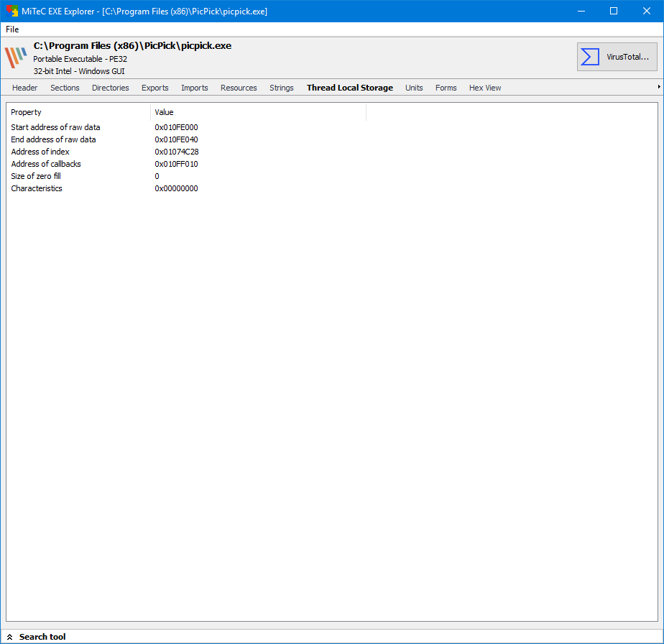Go to the Exports tab
The width and height of the screenshot is (664, 644).
(155, 88)
